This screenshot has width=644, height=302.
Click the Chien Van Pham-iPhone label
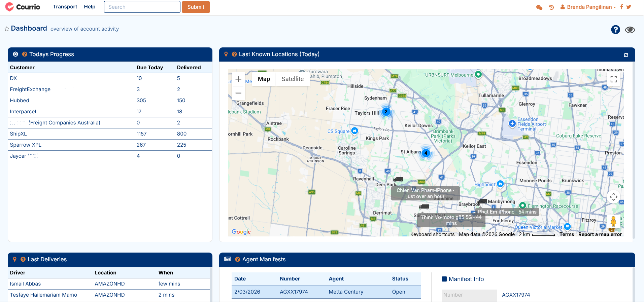pos(425,193)
